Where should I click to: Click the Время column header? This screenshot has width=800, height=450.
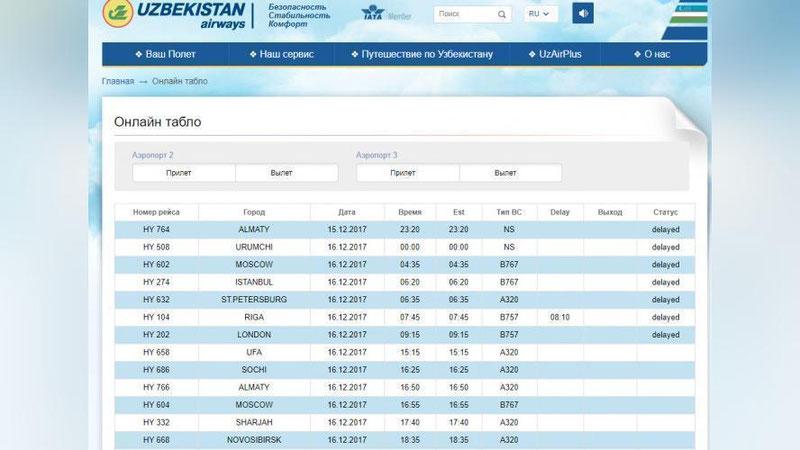point(410,212)
